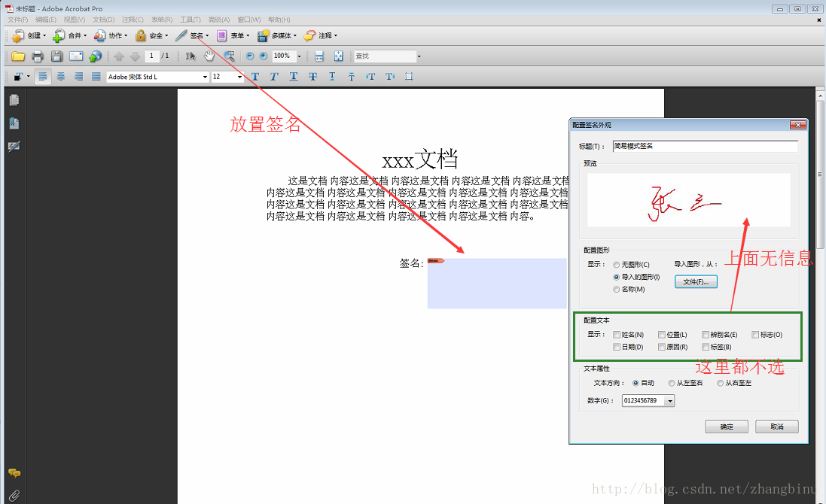Screen dimensions: 826x504
Task: Click the Open file folder icon
Action: click(x=18, y=56)
